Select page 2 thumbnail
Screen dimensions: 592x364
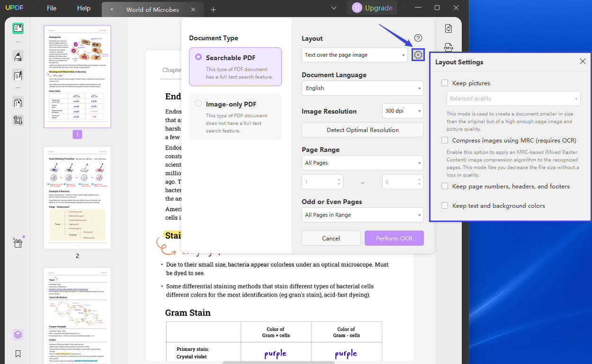(77, 197)
